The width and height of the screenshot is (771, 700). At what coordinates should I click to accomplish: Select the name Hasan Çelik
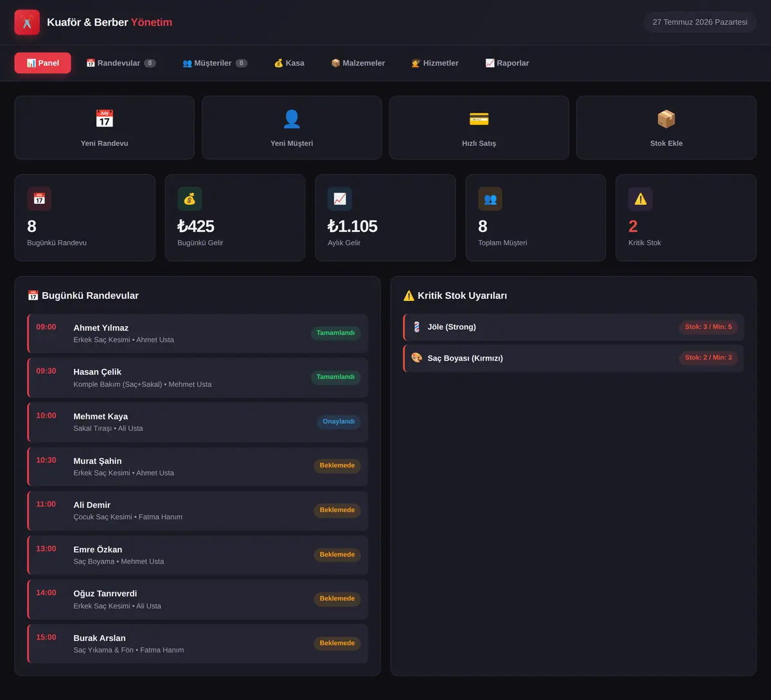[97, 372]
